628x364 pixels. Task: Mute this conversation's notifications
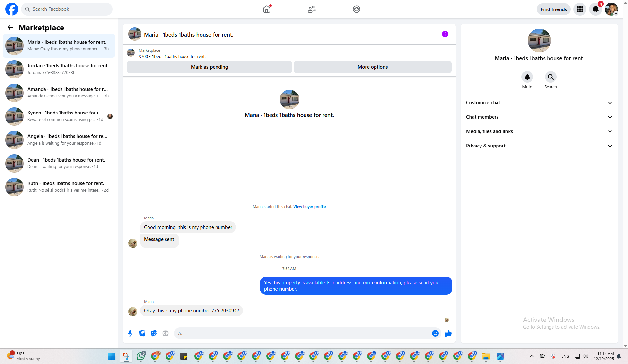pos(527,77)
